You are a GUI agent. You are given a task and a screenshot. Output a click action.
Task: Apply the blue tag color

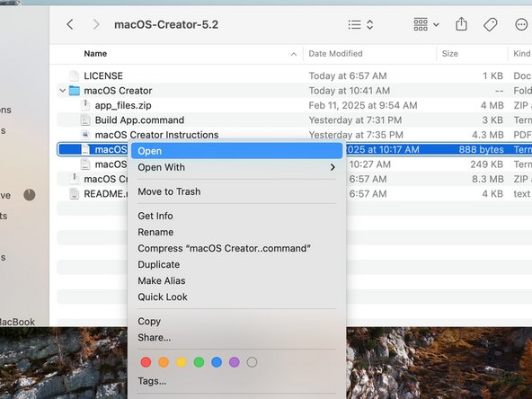[x=217, y=362]
